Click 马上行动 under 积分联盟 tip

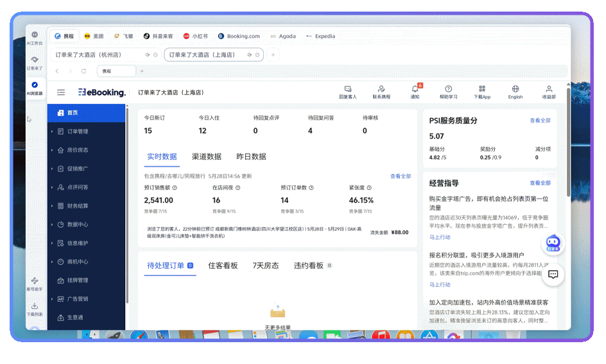(440, 285)
